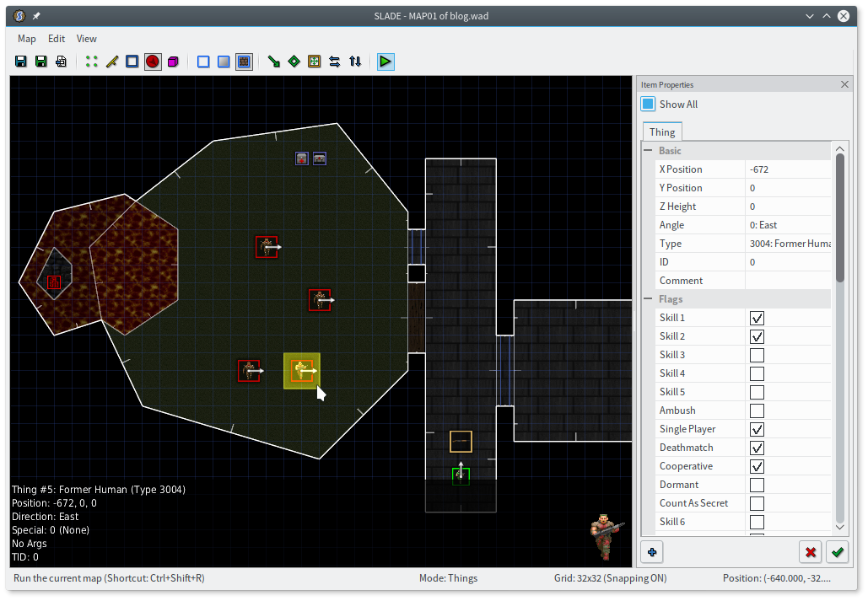Click the blue plus add property button
Image resolution: width=868 pixels, height=601 pixels.
pos(651,552)
